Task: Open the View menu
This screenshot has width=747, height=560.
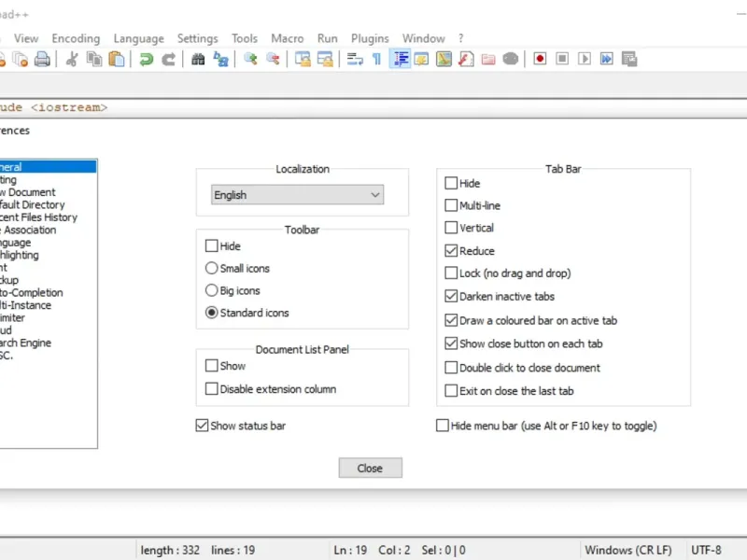Action: pyautogui.click(x=26, y=38)
